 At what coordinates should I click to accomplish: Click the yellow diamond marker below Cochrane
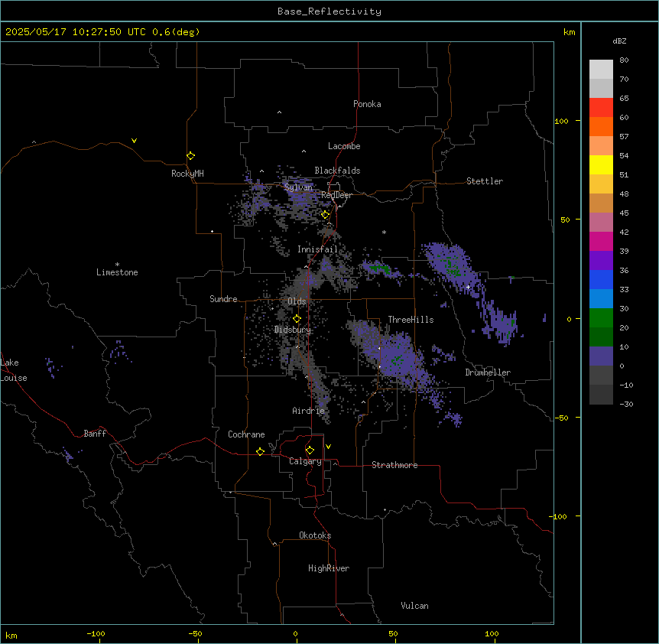coord(260,451)
